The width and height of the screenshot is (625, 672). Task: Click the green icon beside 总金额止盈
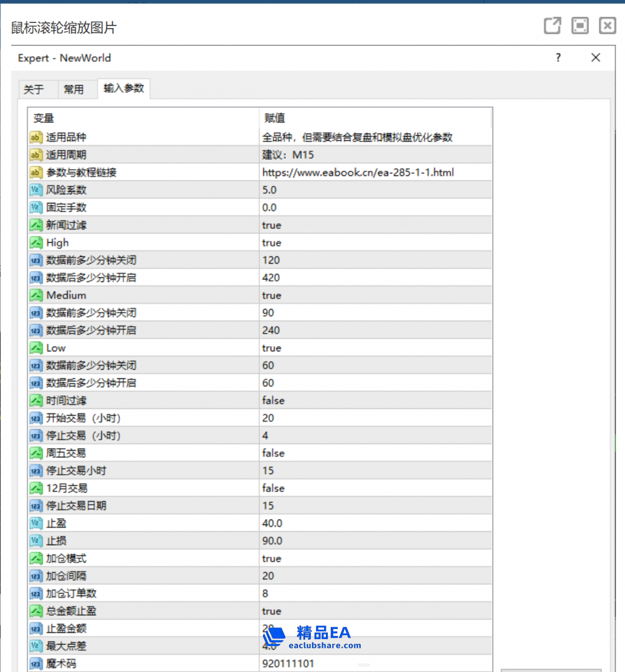tap(35, 611)
